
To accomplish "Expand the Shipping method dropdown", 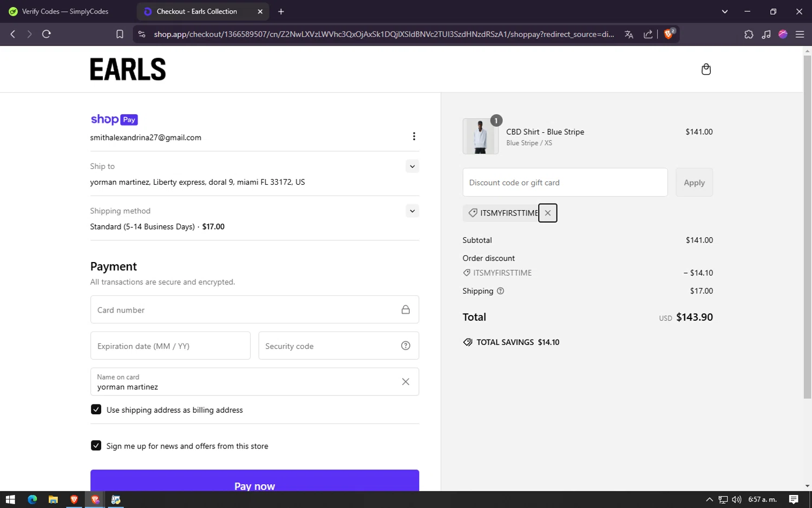I will pyautogui.click(x=412, y=211).
